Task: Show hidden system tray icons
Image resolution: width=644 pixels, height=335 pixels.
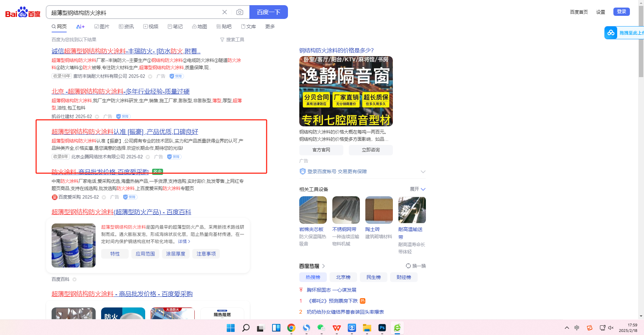Action: [x=567, y=328]
